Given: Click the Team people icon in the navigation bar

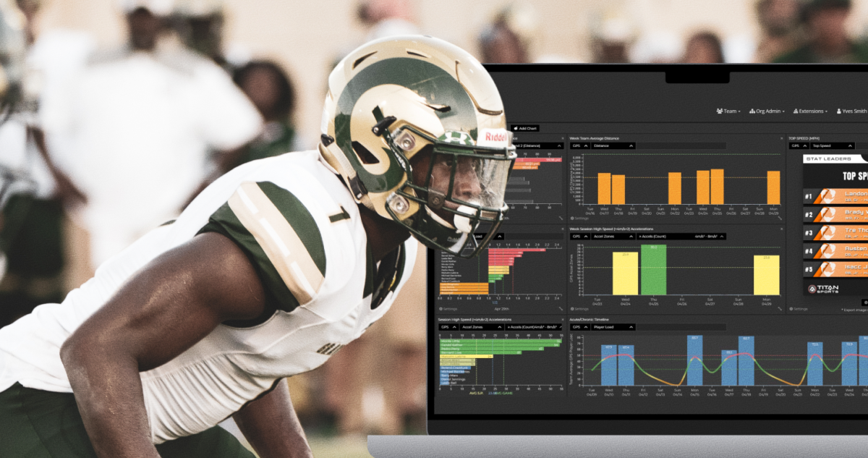Looking at the screenshot, I should coord(719,111).
